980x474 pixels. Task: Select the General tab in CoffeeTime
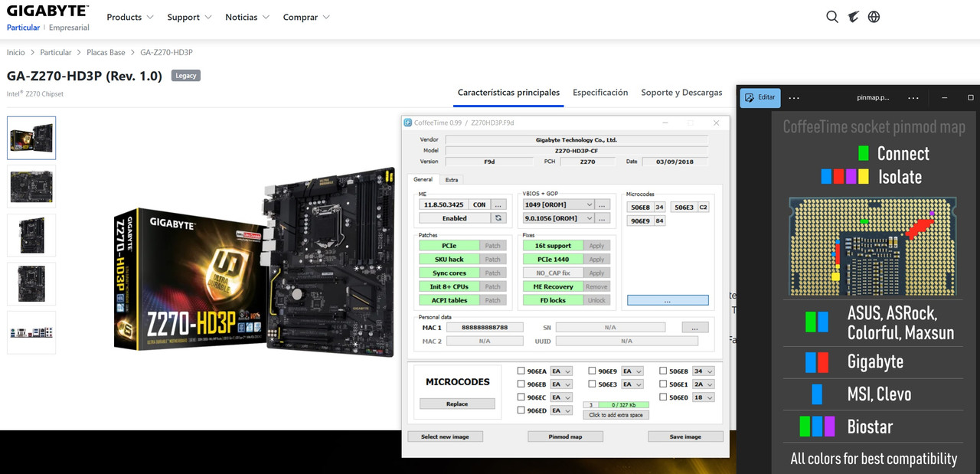[423, 179]
